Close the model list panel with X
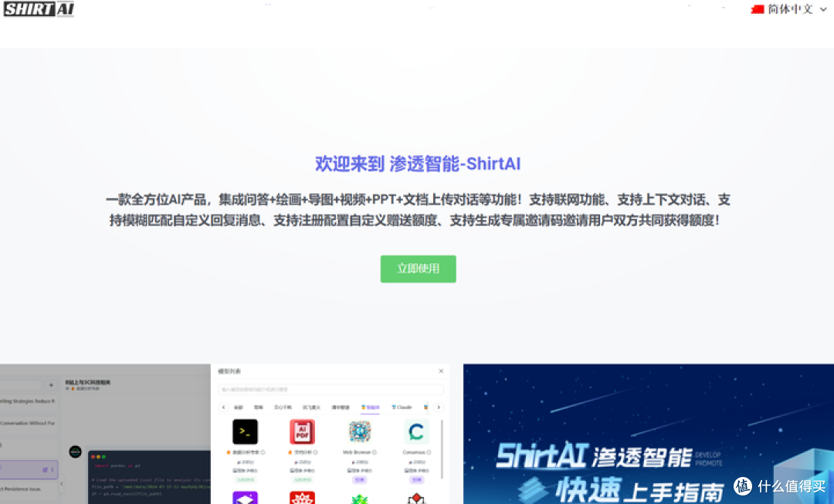Image resolution: width=834 pixels, height=504 pixels. (441, 371)
